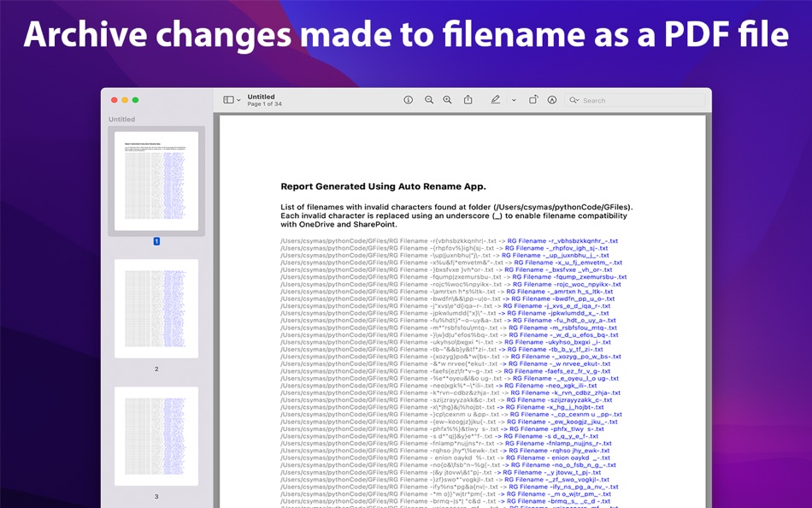Image resolution: width=812 pixels, height=508 pixels.
Task: Click the renamed link 'RG Filename -fqump_zxemursbu-.txt'
Action: 569,277
